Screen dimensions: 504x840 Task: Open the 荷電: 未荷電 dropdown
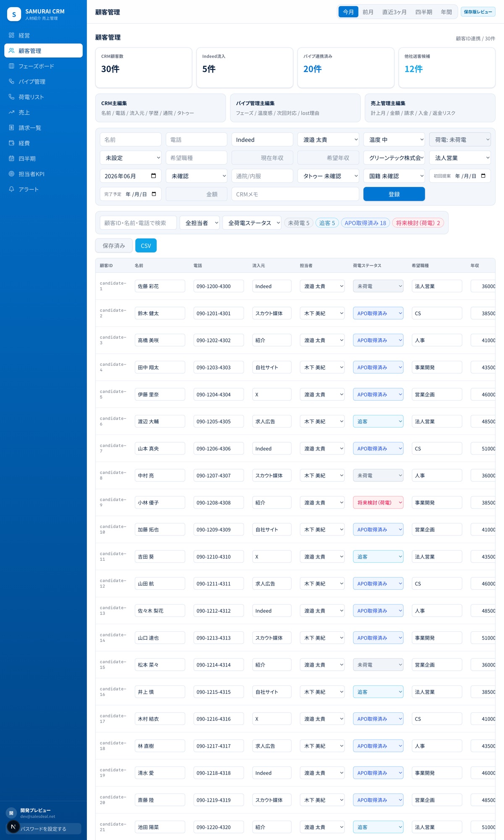[x=460, y=139]
